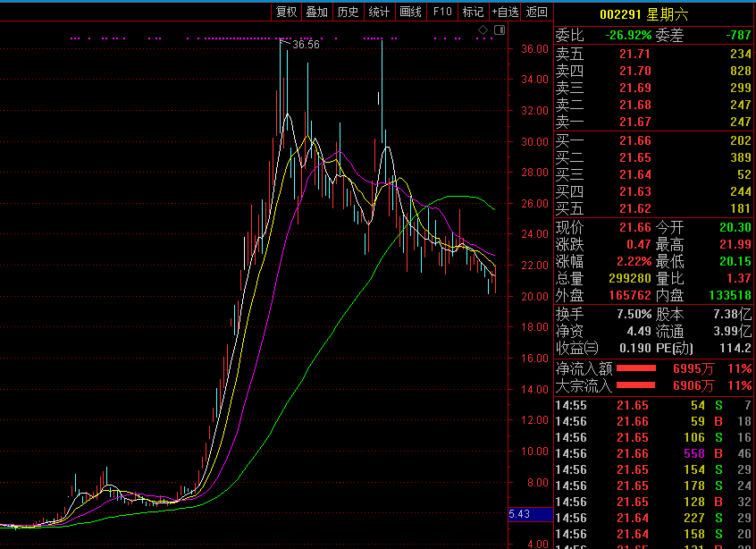Add stock with +自选 button
The width and height of the screenshot is (756, 549).
point(505,12)
